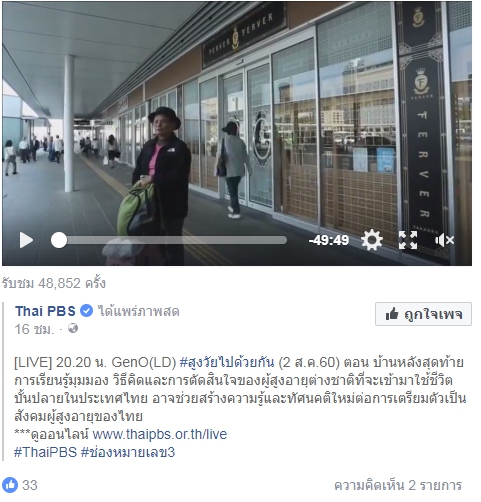Click the middle of the seek bar

[x=169, y=240]
